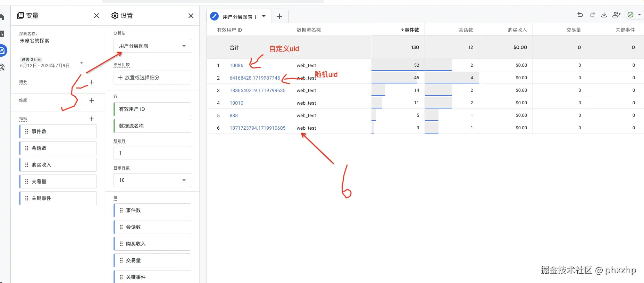Open user ID 1886540219.1719799635
This screenshot has height=283, width=644.
(x=258, y=90)
